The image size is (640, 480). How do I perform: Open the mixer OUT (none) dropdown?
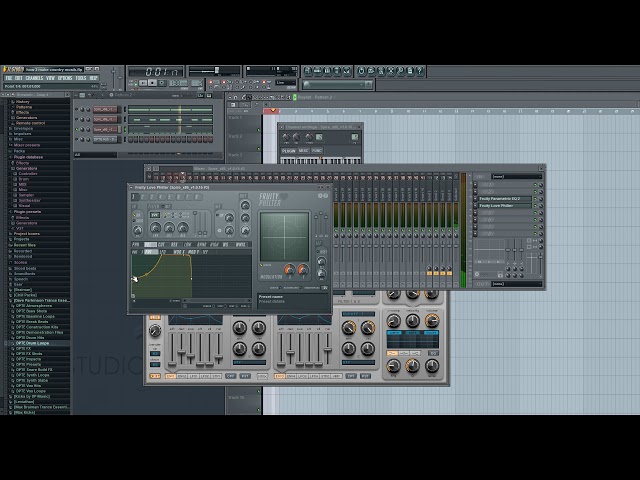tap(517, 284)
